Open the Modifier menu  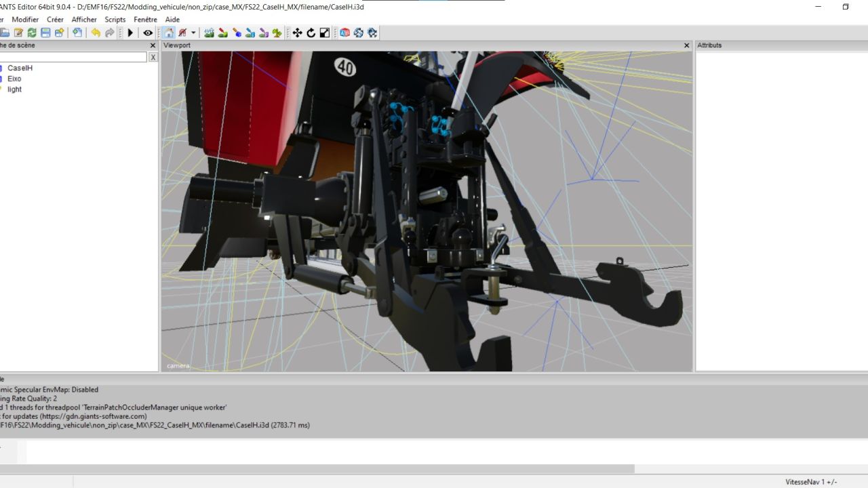click(25, 20)
